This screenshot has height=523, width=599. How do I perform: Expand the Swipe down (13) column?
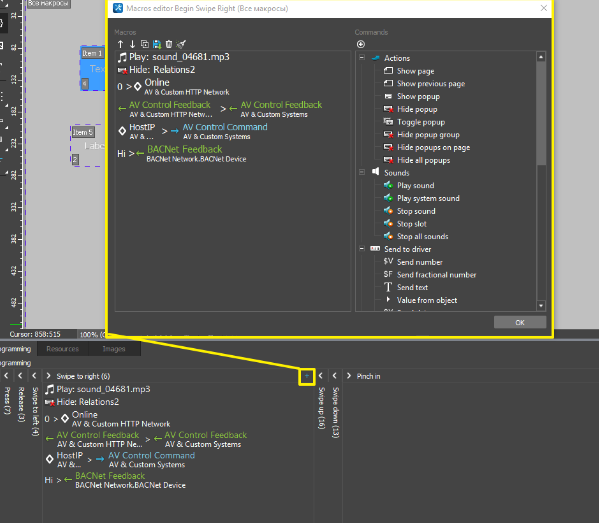coord(335,376)
